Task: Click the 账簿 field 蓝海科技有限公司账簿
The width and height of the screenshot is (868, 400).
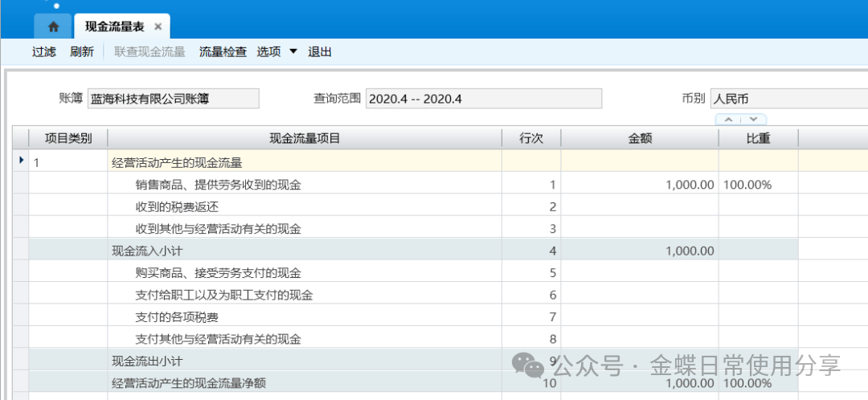Action: click(173, 99)
